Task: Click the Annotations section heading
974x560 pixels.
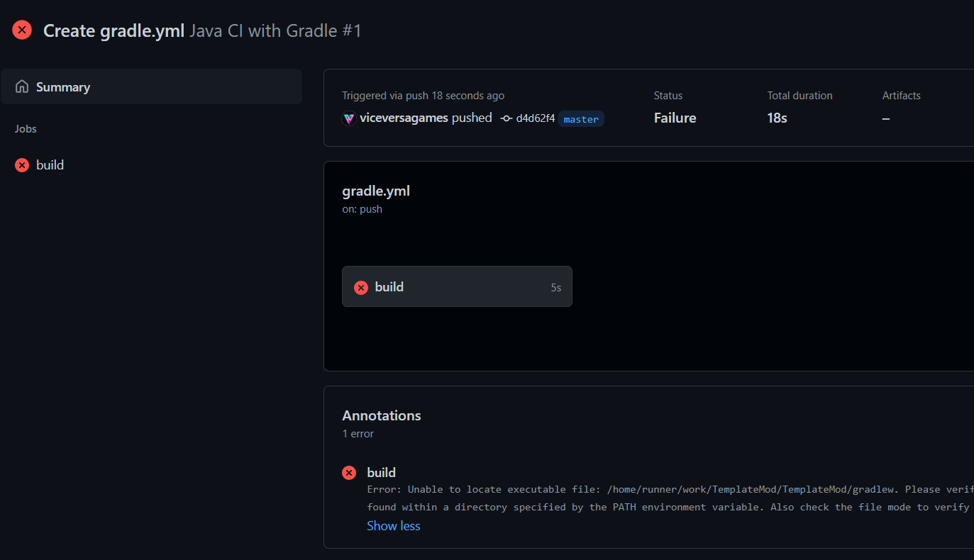Action: point(382,415)
